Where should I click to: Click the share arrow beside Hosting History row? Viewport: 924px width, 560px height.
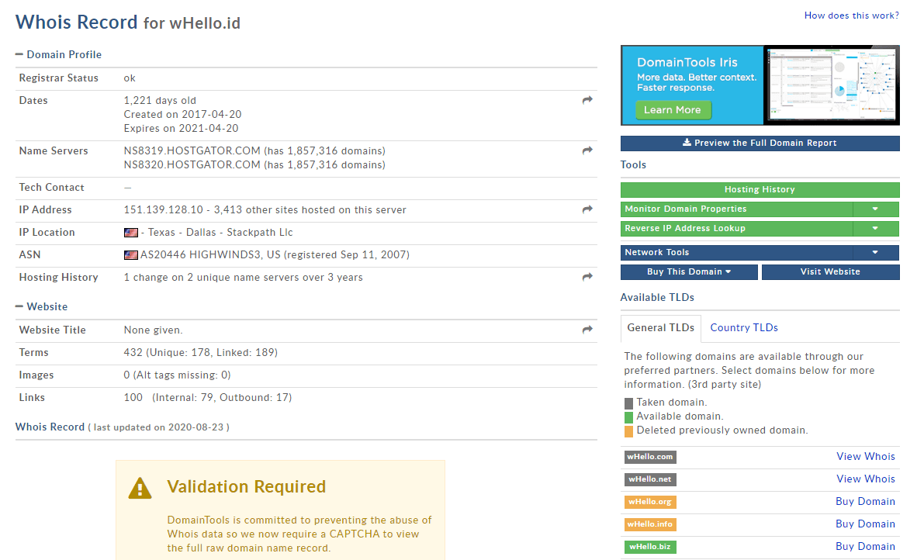click(587, 278)
